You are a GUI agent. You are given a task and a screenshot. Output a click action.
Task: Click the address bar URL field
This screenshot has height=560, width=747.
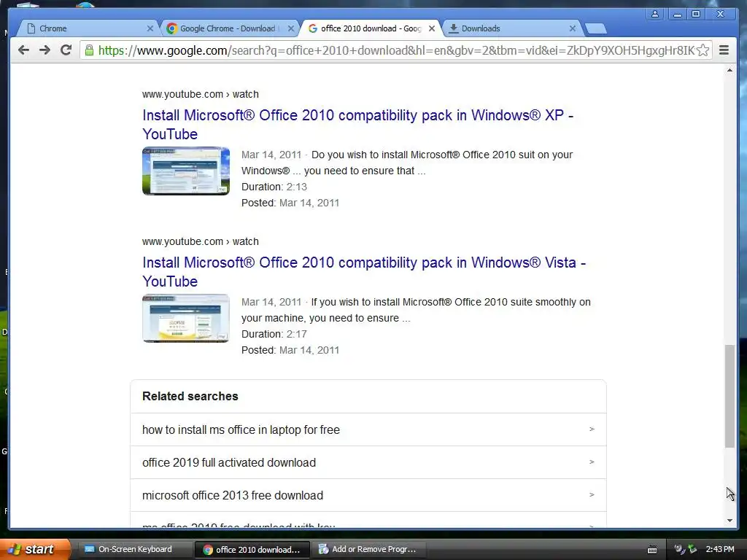[396, 50]
